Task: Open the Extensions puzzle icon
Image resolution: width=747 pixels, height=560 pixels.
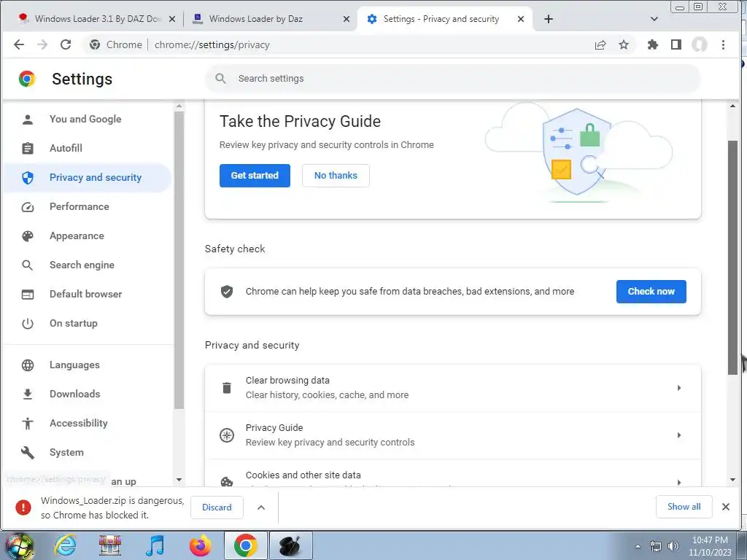Action: pyautogui.click(x=653, y=44)
